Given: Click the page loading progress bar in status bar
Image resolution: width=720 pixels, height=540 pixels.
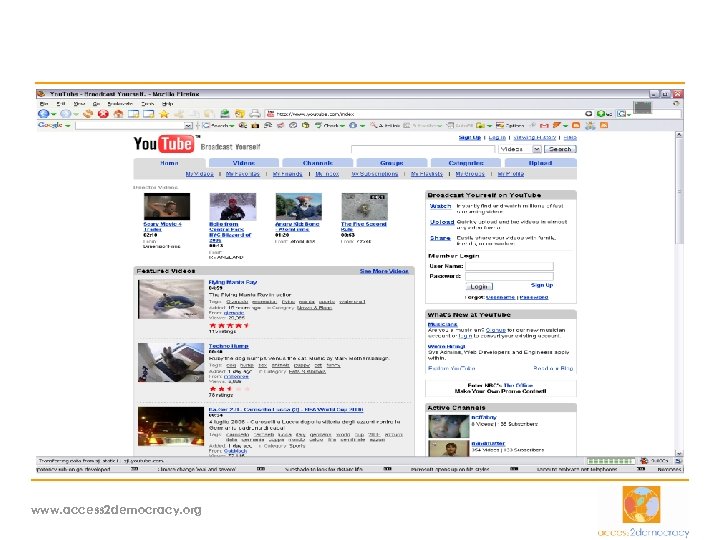Looking at the screenshot, I should (x=611, y=461).
